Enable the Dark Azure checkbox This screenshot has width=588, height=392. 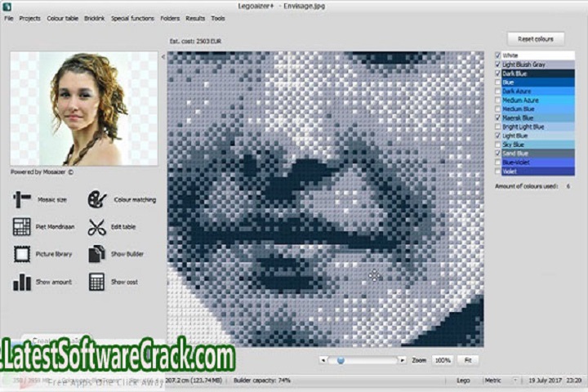pyautogui.click(x=498, y=91)
